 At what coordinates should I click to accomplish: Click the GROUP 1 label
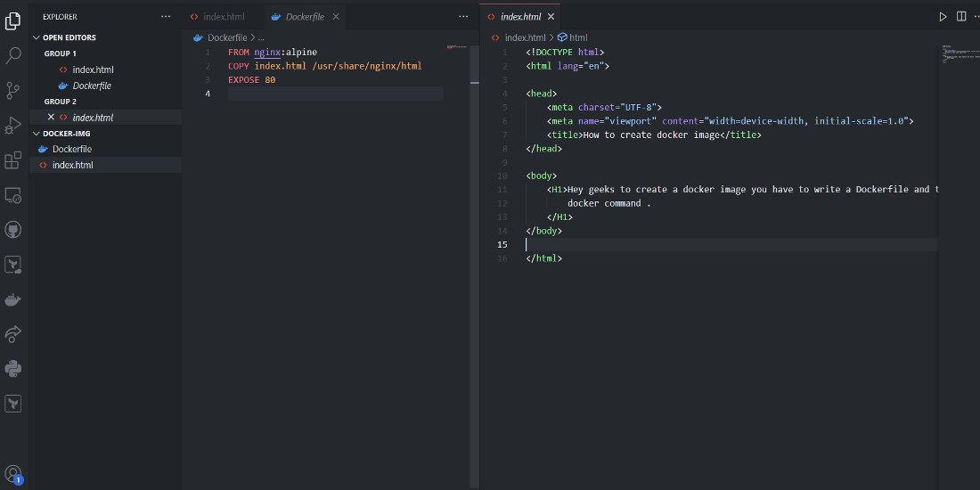click(x=61, y=53)
